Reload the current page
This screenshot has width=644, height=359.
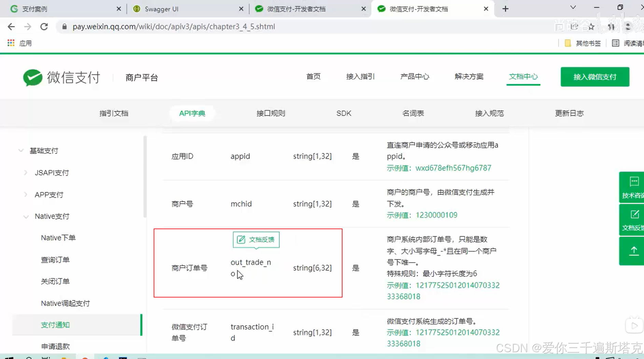coord(44,27)
